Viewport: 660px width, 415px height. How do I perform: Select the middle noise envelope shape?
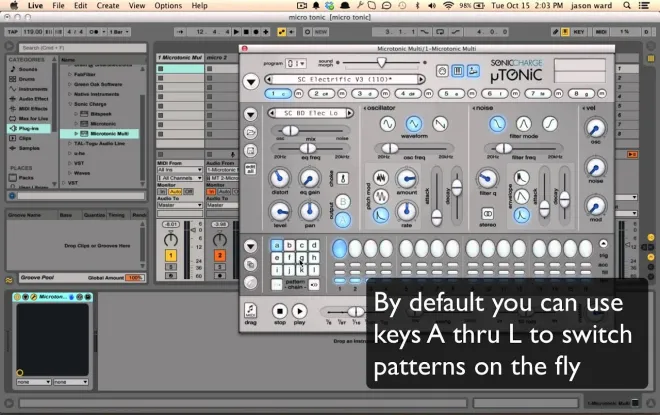(522, 197)
